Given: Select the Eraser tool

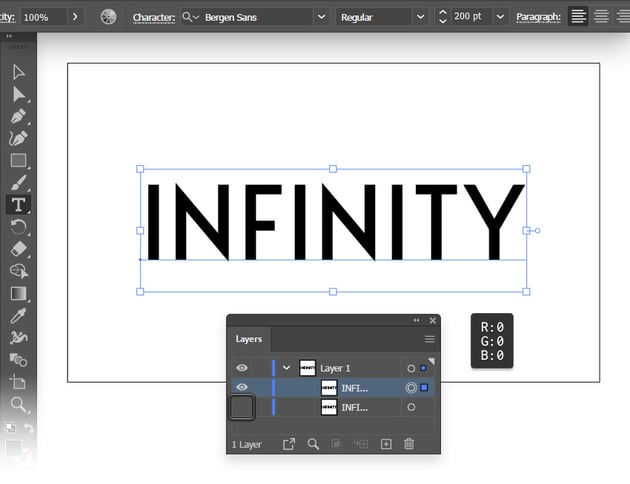Looking at the screenshot, I should click(18, 249).
